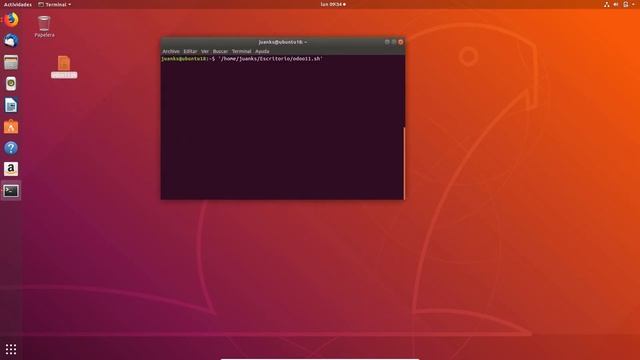Open the Ver menu in Terminal
Viewport: 640px width, 360px height.
pos(205,51)
